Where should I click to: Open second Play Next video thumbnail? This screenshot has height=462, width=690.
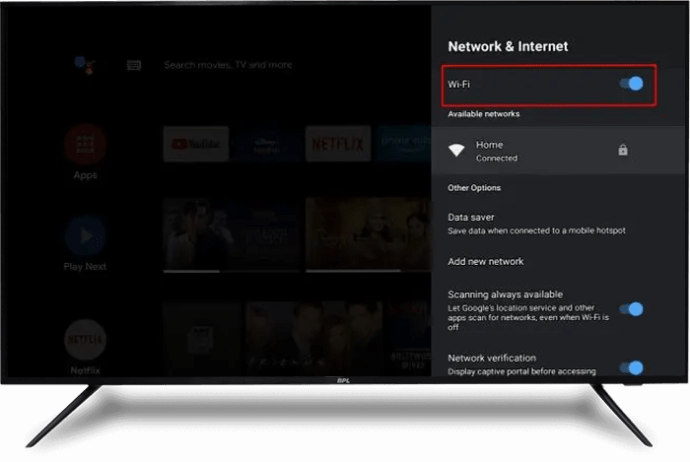368,235
